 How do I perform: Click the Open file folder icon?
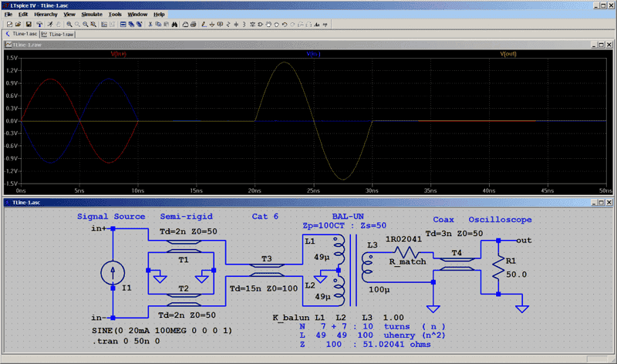tap(17, 25)
